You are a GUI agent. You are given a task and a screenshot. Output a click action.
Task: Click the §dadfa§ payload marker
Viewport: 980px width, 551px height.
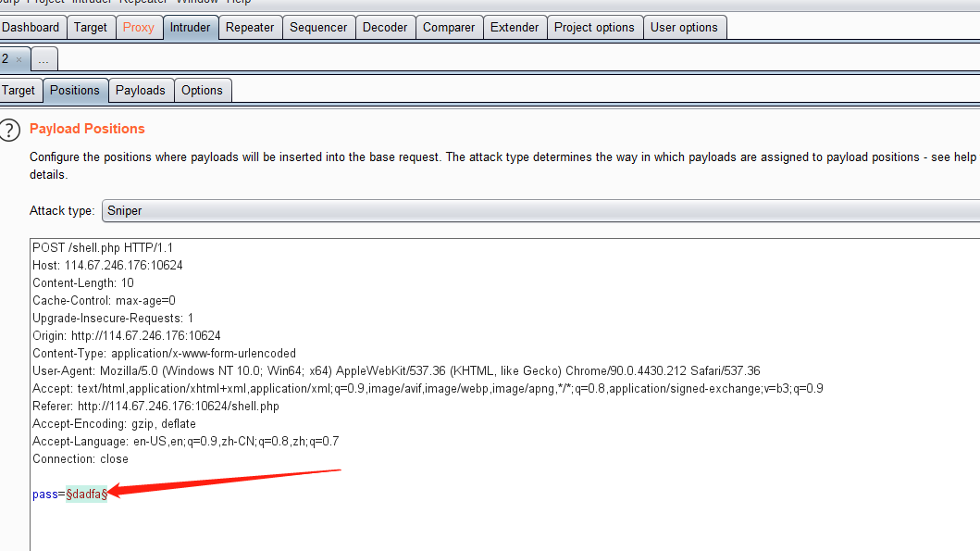click(87, 494)
